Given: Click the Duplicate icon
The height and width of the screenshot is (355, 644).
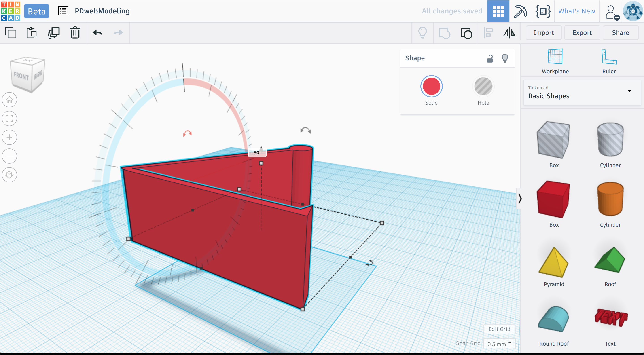Looking at the screenshot, I should point(53,33).
